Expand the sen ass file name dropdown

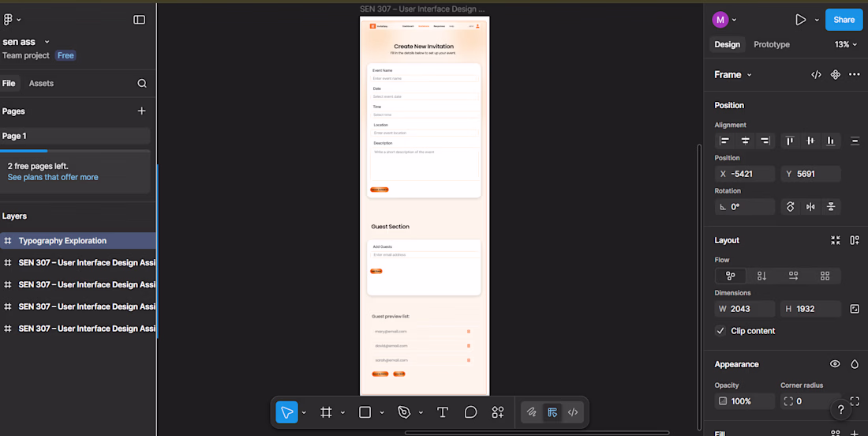[47, 42]
